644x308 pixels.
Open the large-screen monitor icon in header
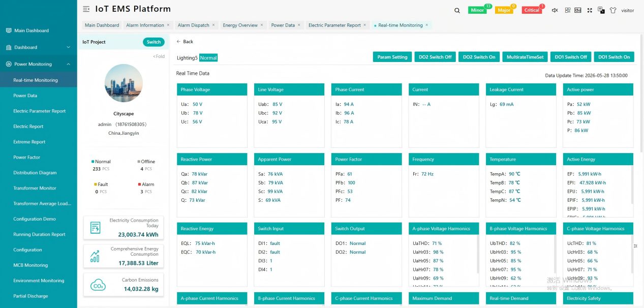click(x=578, y=10)
